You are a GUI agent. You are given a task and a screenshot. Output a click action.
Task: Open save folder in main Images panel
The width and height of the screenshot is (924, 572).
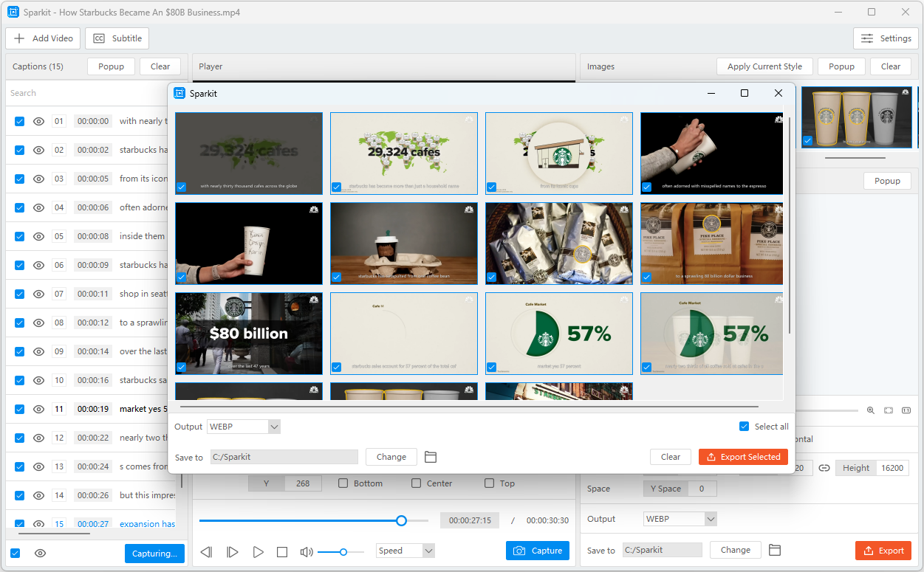775,550
